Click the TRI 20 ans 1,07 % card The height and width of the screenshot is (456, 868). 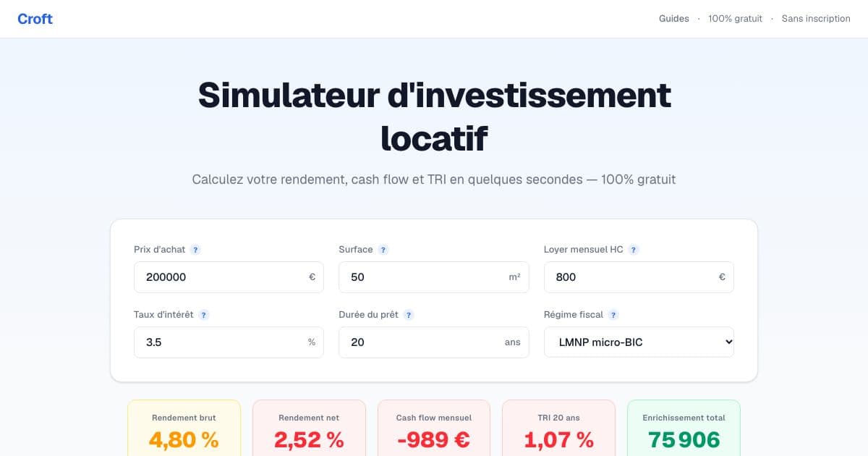click(558, 428)
